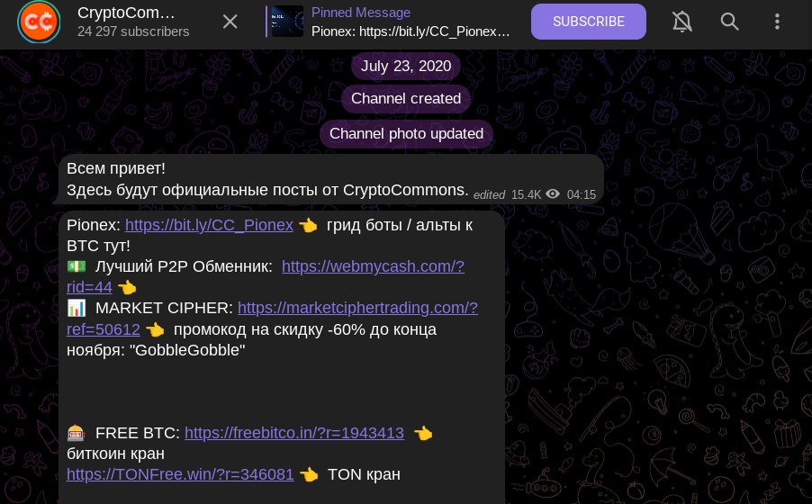Click the CryptoCommons channel title
The width and height of the screenshot is (812, 504).
coord(126,13)
